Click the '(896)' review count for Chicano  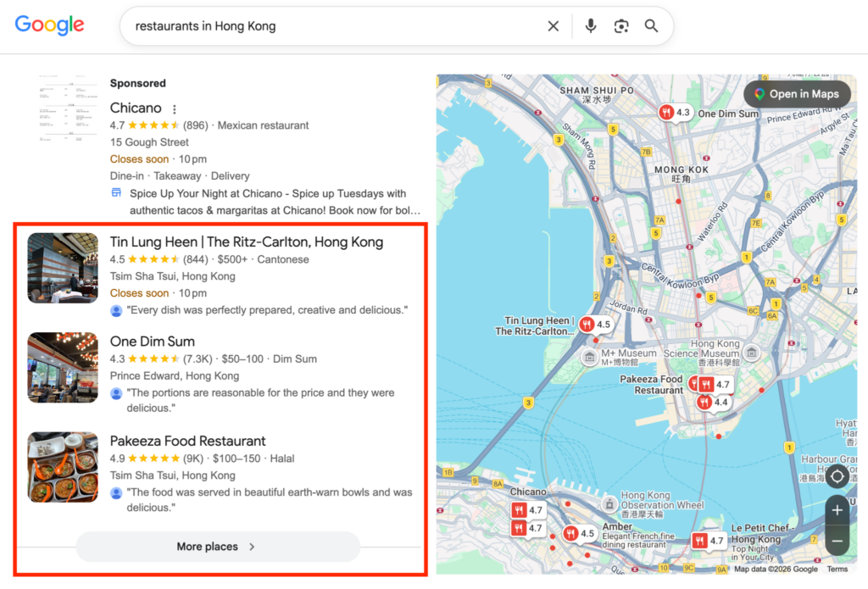196,125
